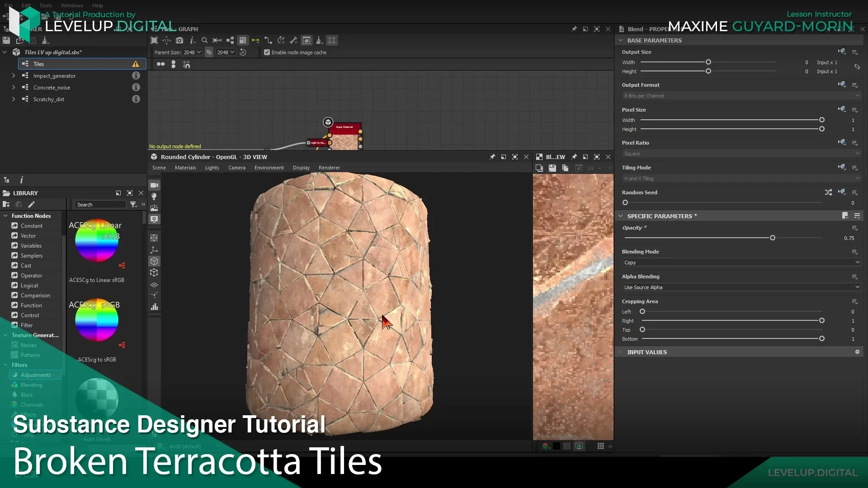Toggle the Output Size ratio lock icon
This screenshot has width=868, height=488.
(857, 67)
